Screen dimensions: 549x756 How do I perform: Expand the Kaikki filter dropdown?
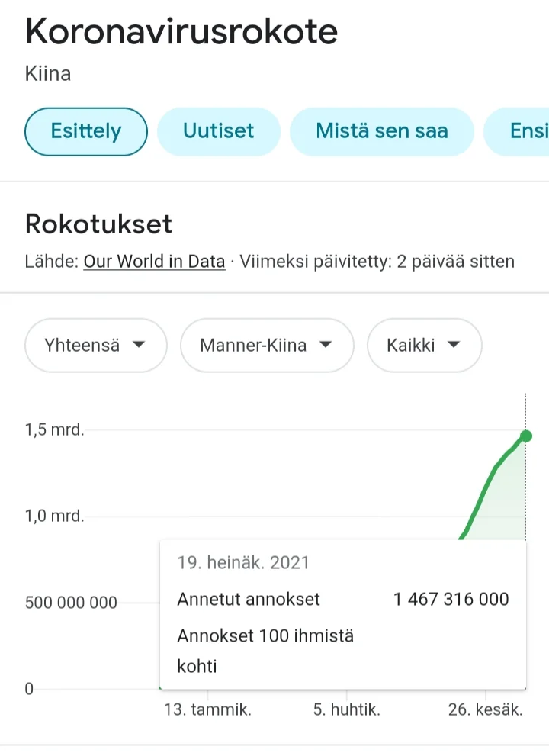click(424, 346)
